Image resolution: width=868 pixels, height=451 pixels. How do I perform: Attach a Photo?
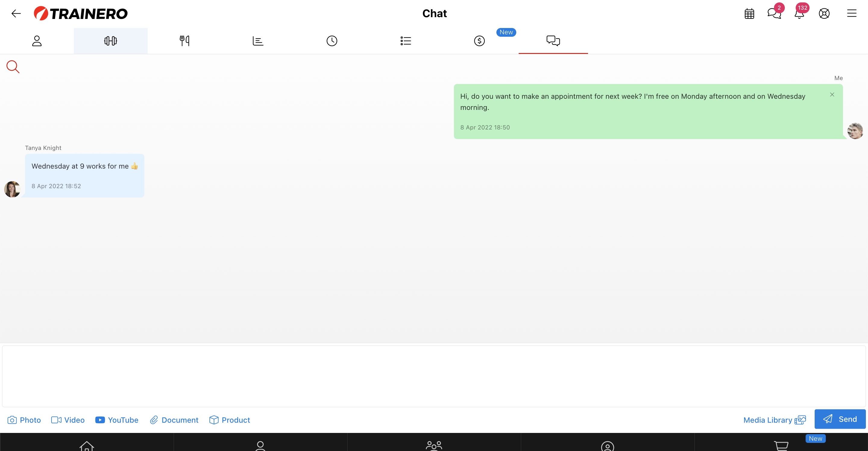(24, 420)
